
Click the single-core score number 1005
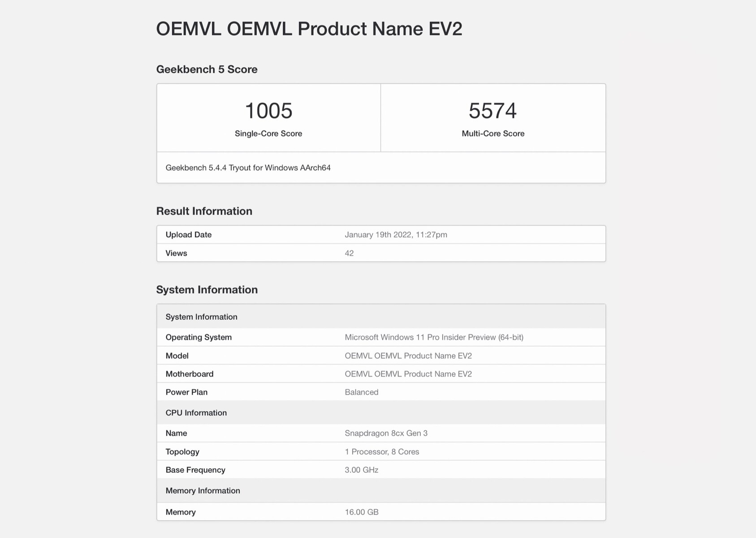[268, 111]
